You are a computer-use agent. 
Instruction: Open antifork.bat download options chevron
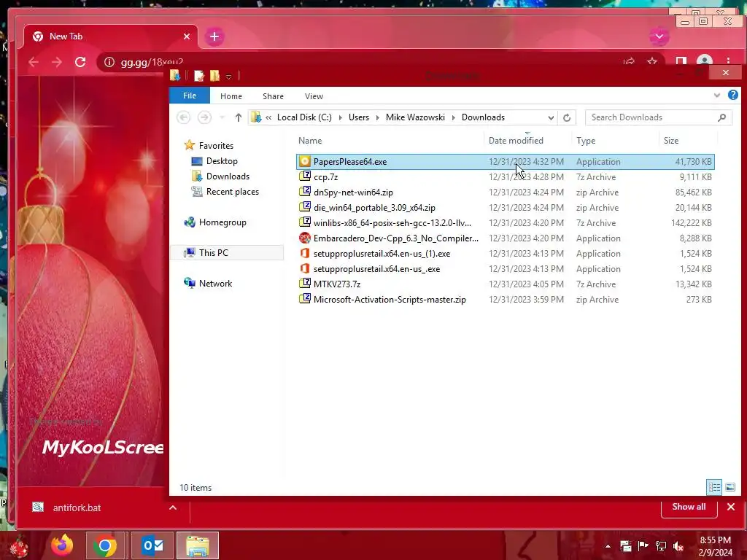click(173, 507)
